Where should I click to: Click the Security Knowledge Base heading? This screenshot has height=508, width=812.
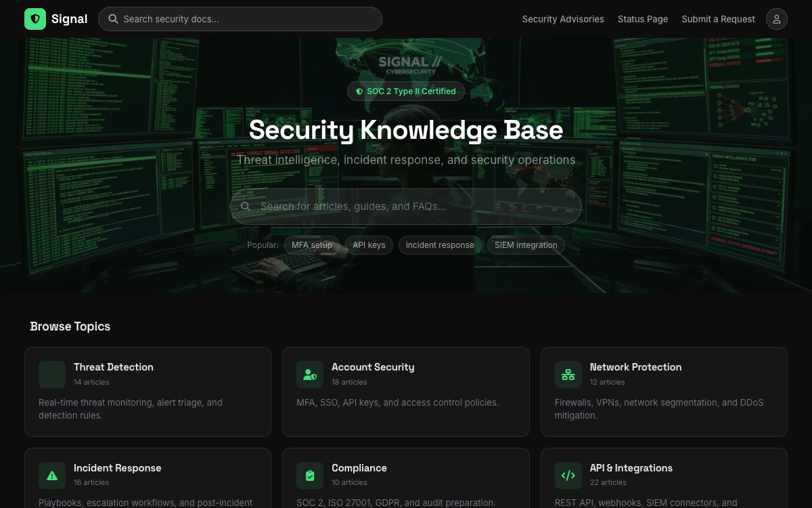click(x=406, y=130)
